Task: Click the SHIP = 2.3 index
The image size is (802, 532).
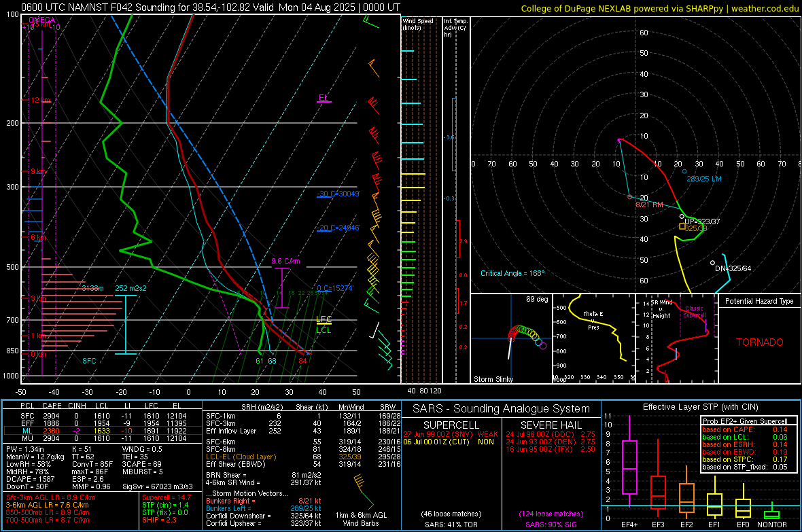Action: [159, 520]
